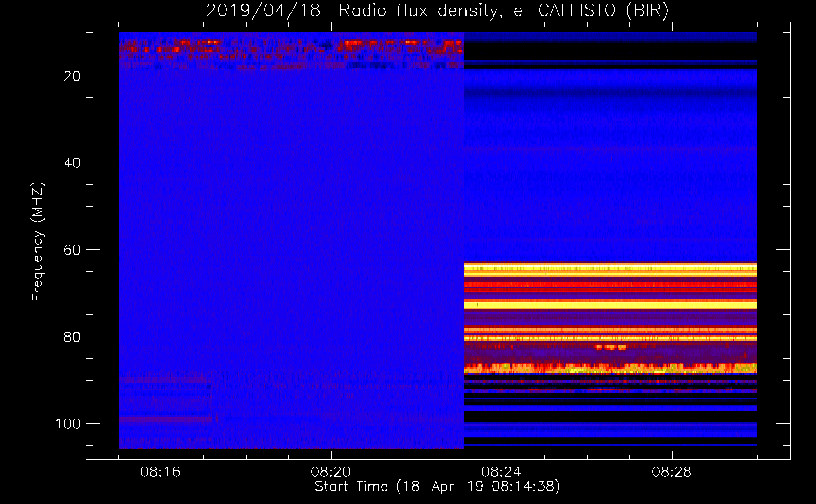Select the "Frequency (MHZ)" y-axis label

point(38,241)
